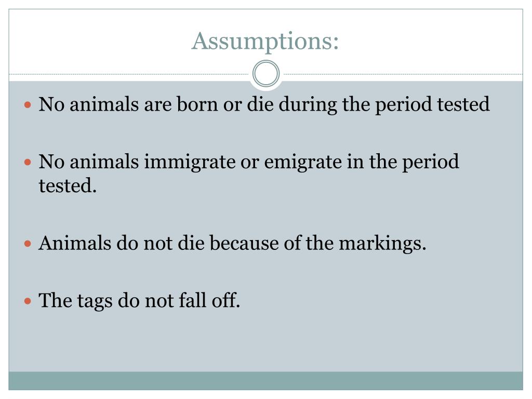Image resolution: width=532 pixels, height=399 pixels.
Task: Click the orange bullet before "Animals do not die"
Action: point(28,244)
